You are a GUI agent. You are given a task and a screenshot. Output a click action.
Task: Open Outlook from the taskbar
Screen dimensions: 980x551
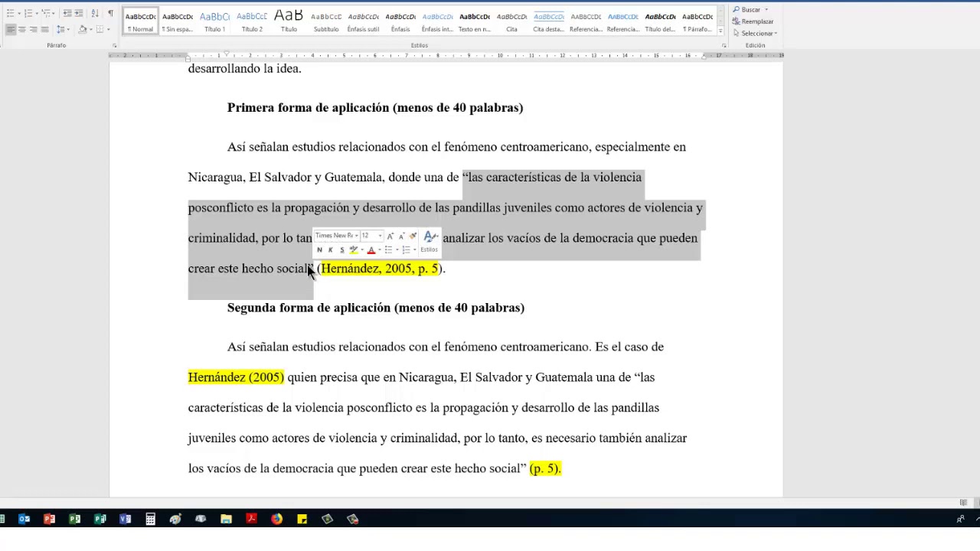pos(24,520)
